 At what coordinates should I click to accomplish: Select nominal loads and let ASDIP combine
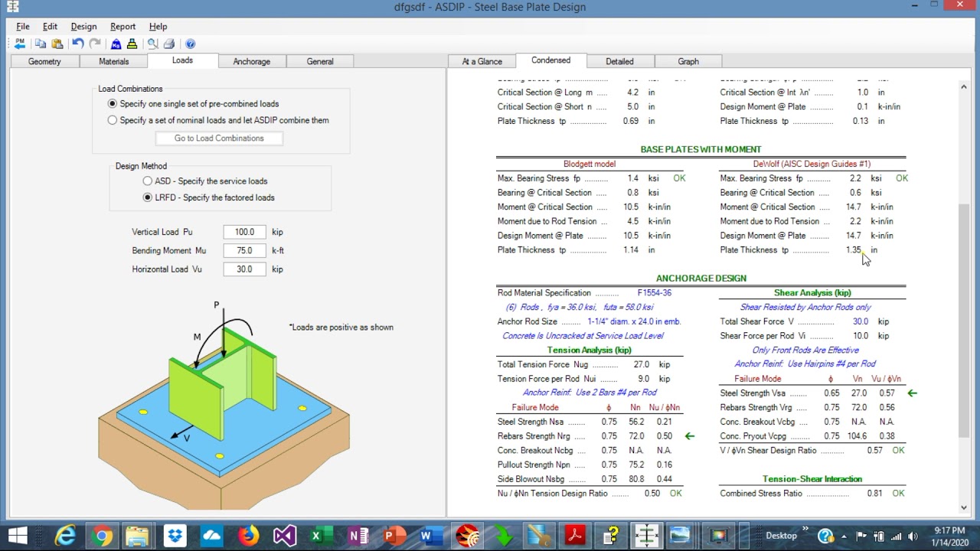click(113, 120)
